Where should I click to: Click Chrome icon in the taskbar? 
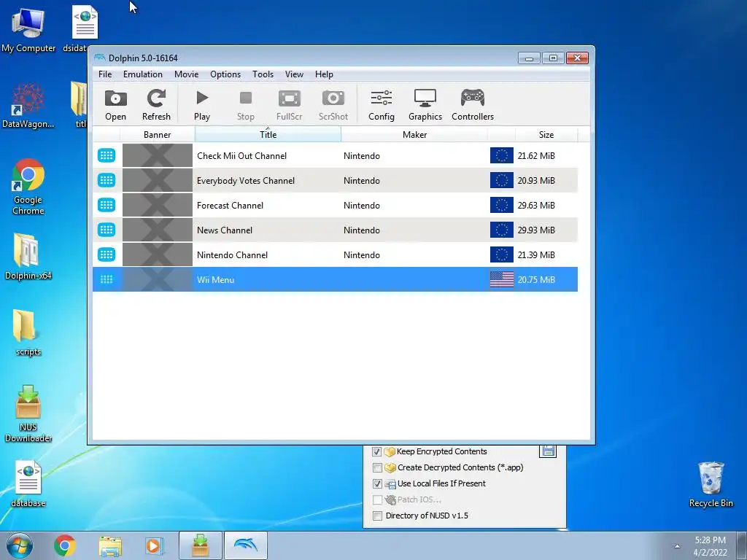pos(65,545)
